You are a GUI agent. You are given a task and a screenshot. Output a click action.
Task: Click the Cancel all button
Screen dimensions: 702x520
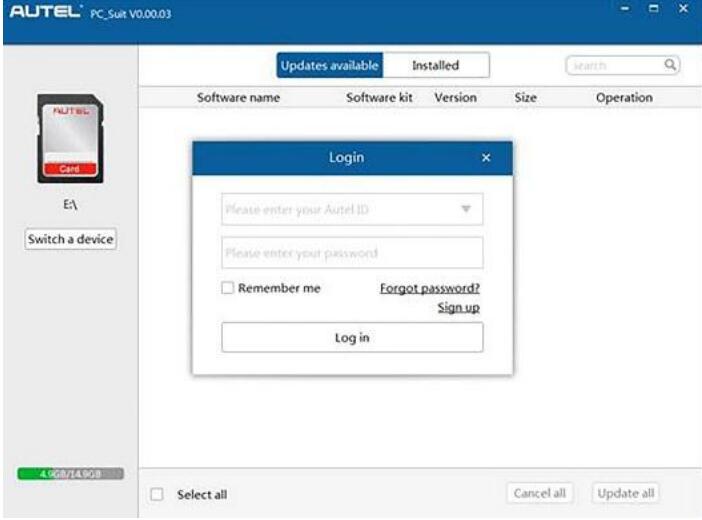[539, 493]
